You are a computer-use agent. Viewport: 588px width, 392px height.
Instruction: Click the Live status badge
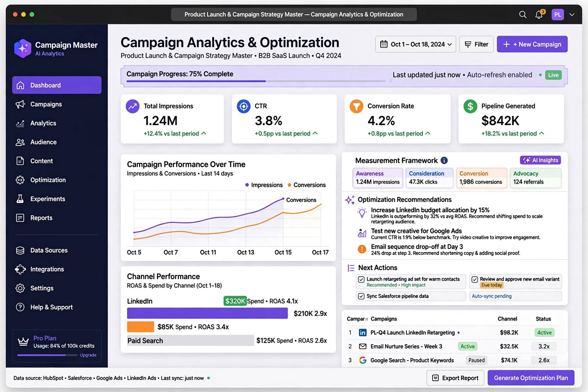[553, 75]
